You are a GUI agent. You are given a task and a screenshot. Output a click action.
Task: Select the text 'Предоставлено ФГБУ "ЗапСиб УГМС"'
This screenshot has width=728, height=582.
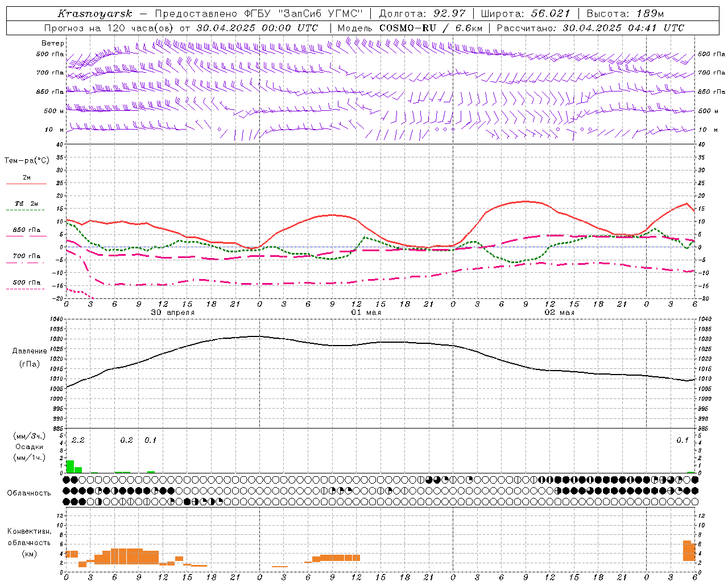[x=259, y=14]
